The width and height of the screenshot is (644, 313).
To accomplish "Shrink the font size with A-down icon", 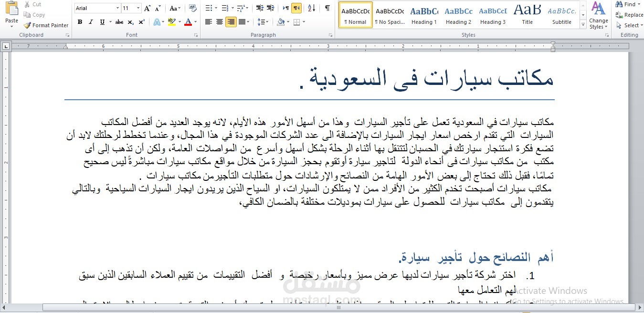I will (158, 8).
